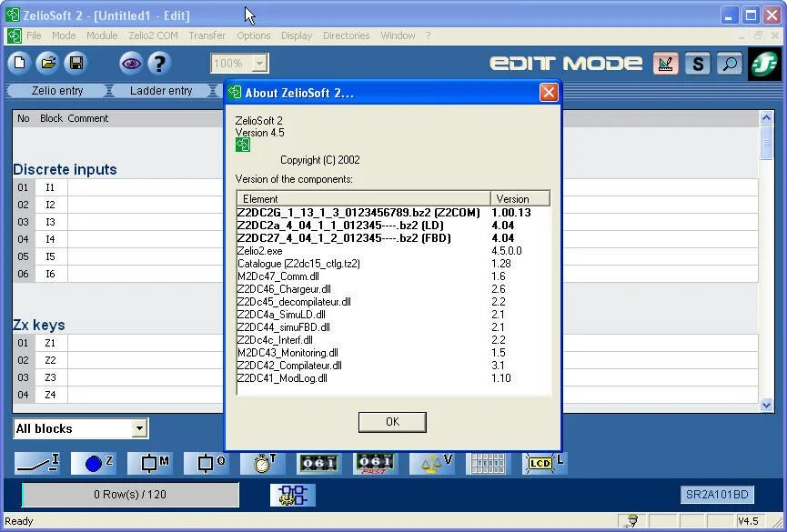Click the status bar worker icon
Screen dimensions: 787x532
[632, 521]
